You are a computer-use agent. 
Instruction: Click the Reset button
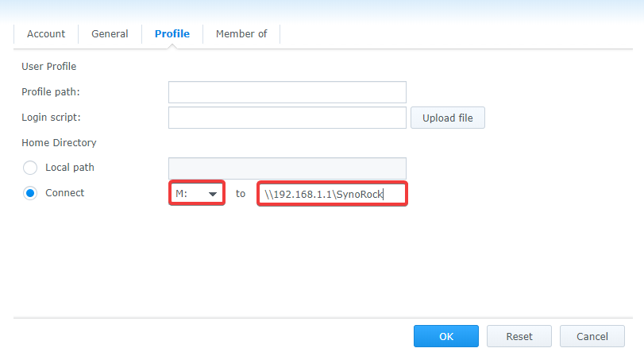point(519,336)
